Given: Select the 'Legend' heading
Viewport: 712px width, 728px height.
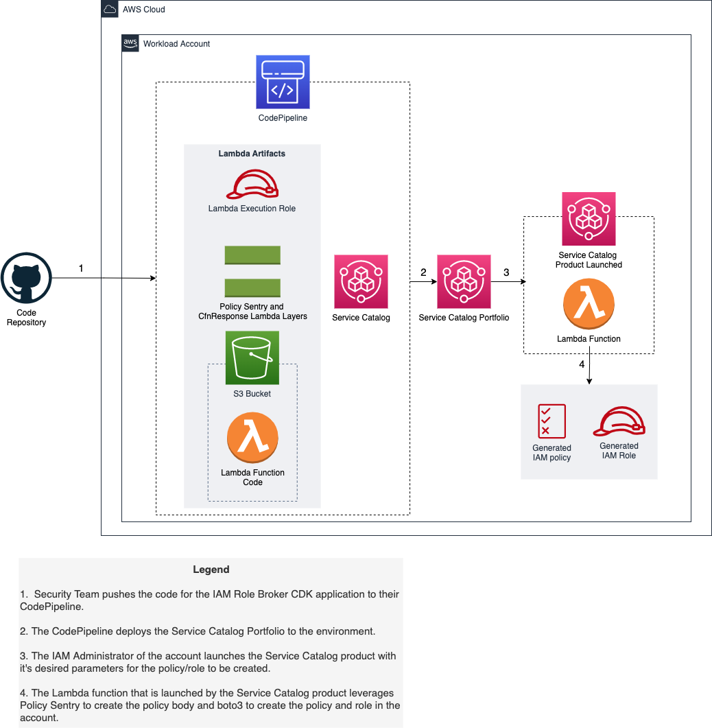Looking at the screenshot, I should pos(211,570).
